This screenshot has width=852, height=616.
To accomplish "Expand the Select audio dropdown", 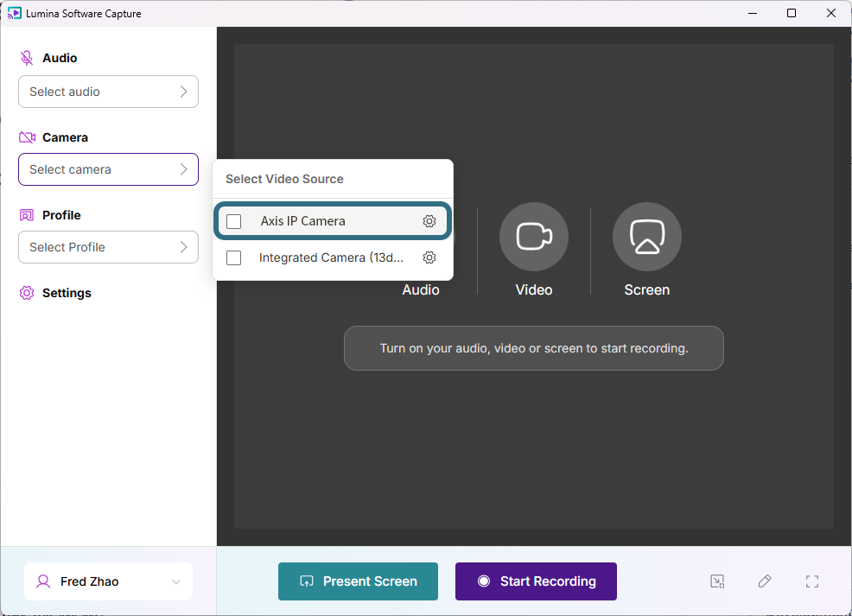I will (108, 92).
